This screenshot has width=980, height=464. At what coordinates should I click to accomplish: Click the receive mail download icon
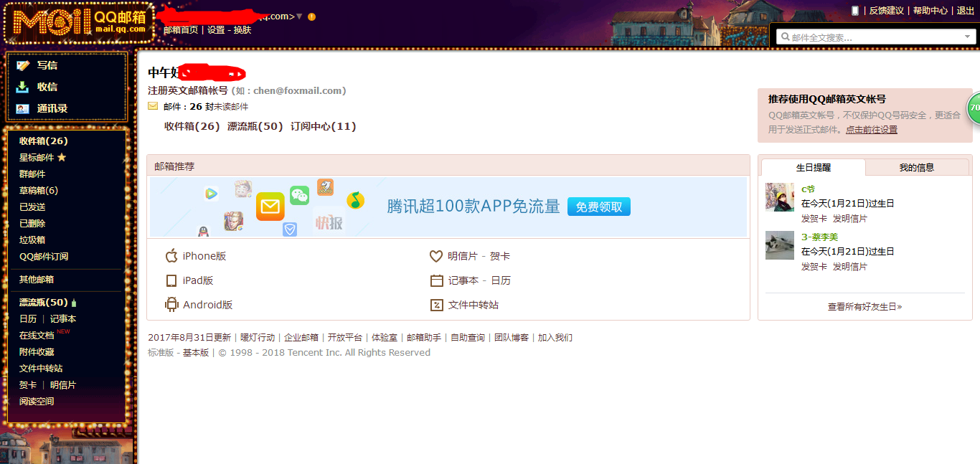click(23, 87)
